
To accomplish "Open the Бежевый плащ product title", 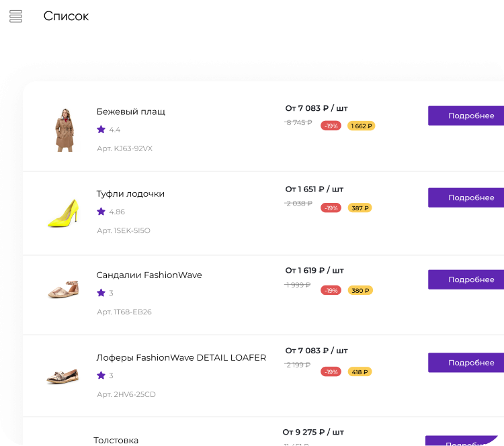I will 130,111.
